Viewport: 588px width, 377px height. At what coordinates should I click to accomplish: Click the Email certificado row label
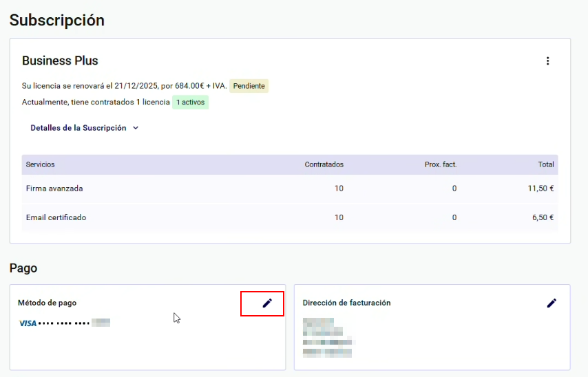tap(56, 217)
